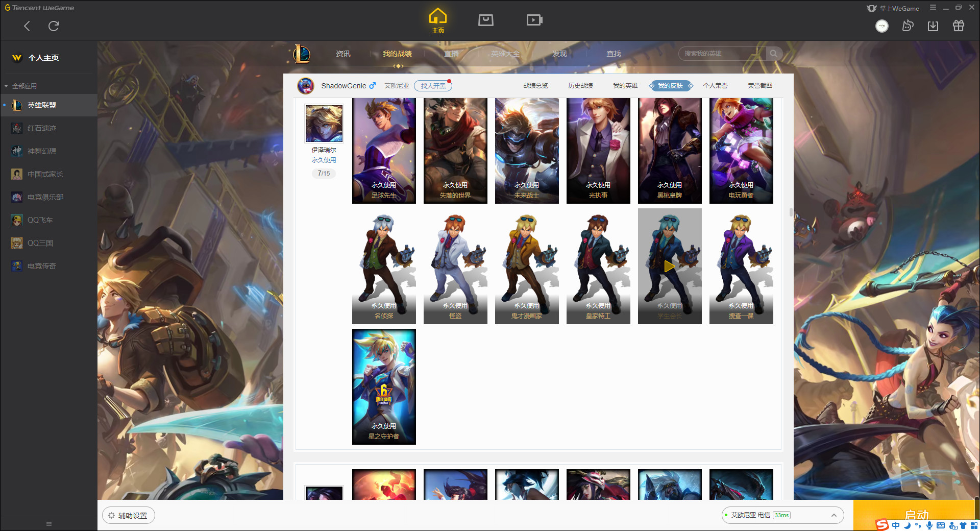Open the 怪盗 skin card

click(455, 266)
